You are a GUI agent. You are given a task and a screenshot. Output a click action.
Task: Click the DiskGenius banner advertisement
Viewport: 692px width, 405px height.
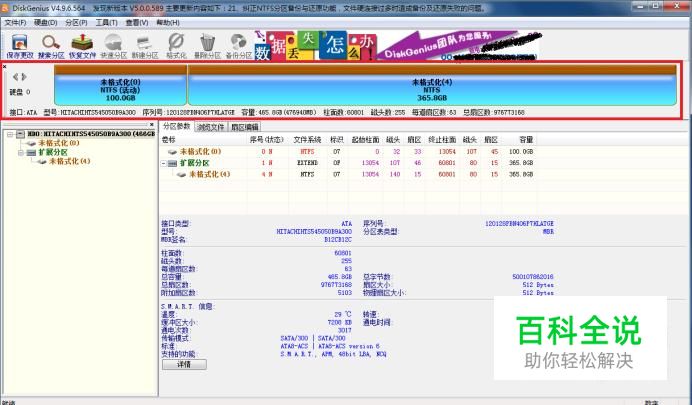[x=397, y=45]
